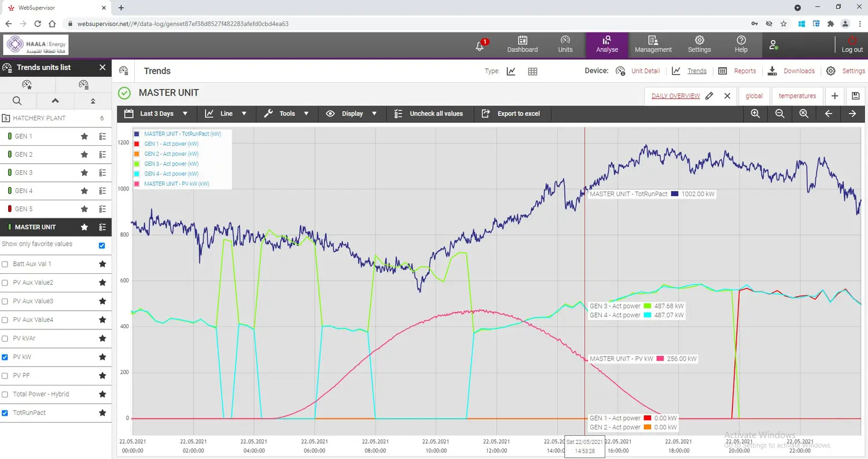Close the DAILY OVERVIEW tab
Screen dimensions: 868x459
[x=727, y=96]
